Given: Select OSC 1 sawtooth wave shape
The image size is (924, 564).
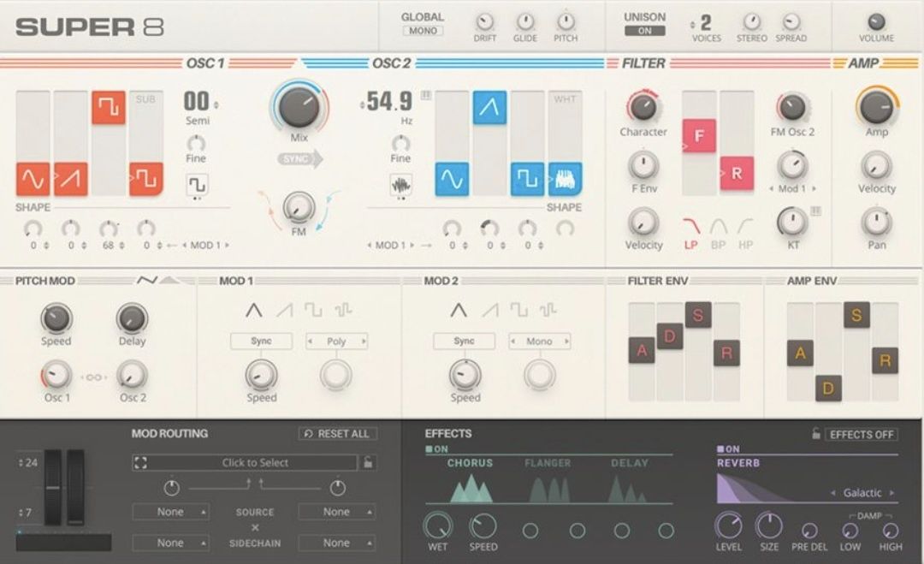Looking at the screenshot, I should click(71, 179).
